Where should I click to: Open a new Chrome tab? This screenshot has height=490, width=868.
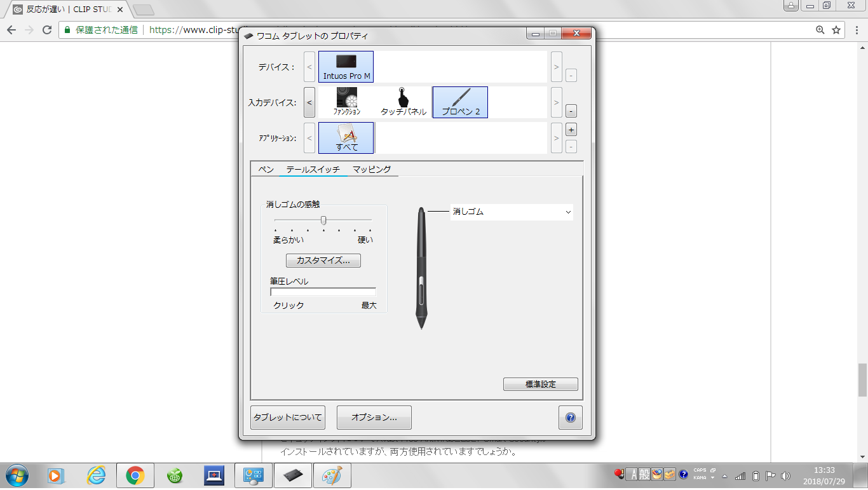(x=144, y=10)
